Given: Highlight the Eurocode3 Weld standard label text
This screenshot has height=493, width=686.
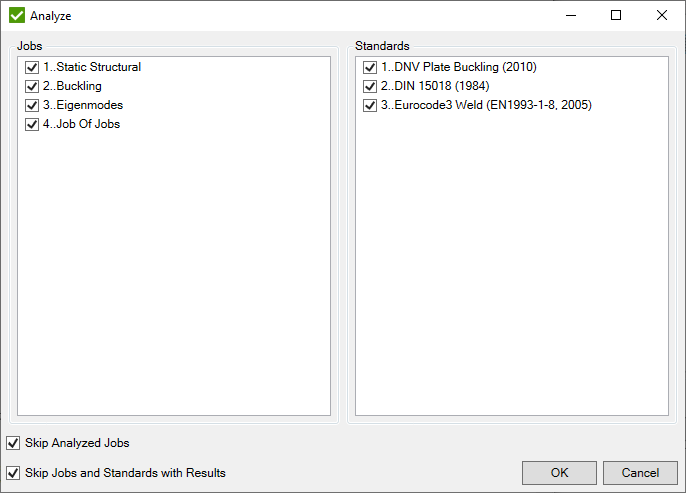Looking at the screenshot, I should coord(486,105).
